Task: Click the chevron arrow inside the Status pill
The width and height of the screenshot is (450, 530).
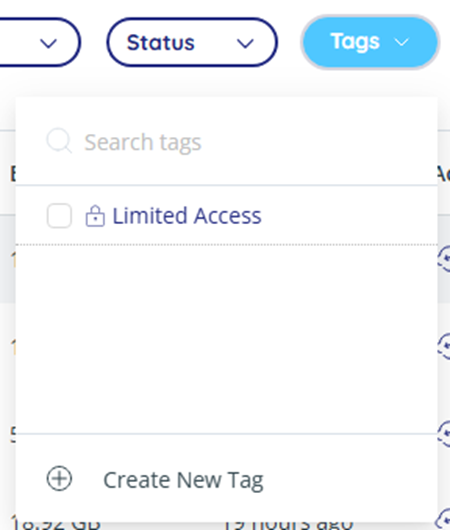Action: click(x=245, y=43)
